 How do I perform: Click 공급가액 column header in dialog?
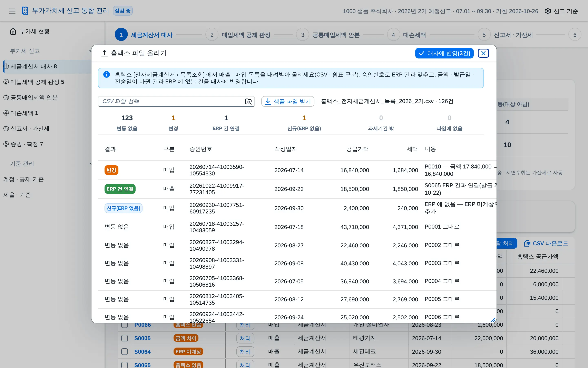[x=357, y=149]
